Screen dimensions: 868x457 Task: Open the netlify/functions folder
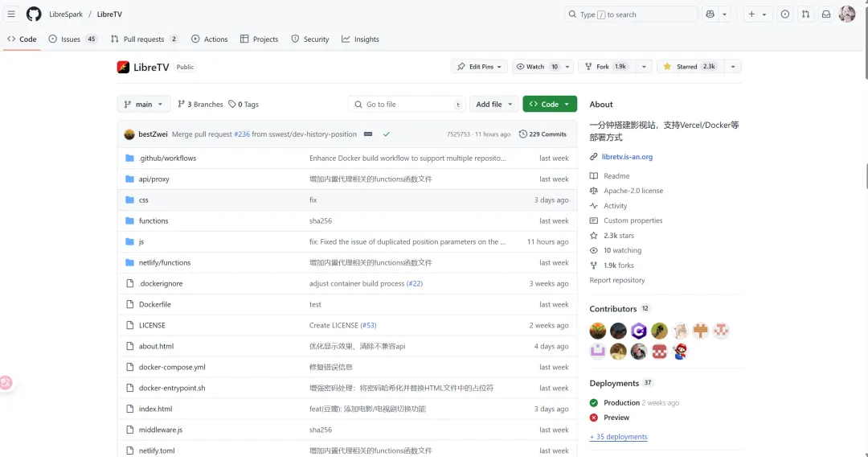tap(165, 262)
